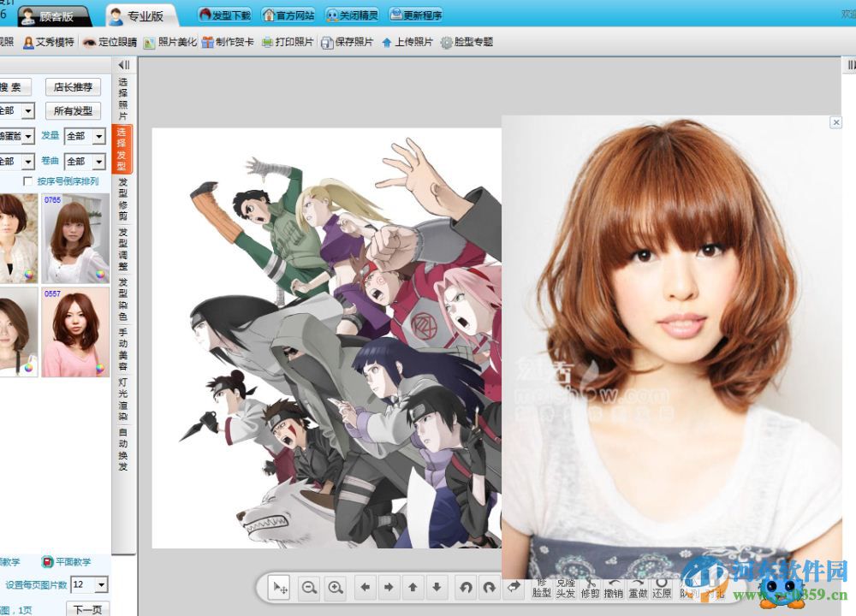Screen dimensions: 856x616
Task: Open 自动换发 vertical tab
Action: point(122,448)
